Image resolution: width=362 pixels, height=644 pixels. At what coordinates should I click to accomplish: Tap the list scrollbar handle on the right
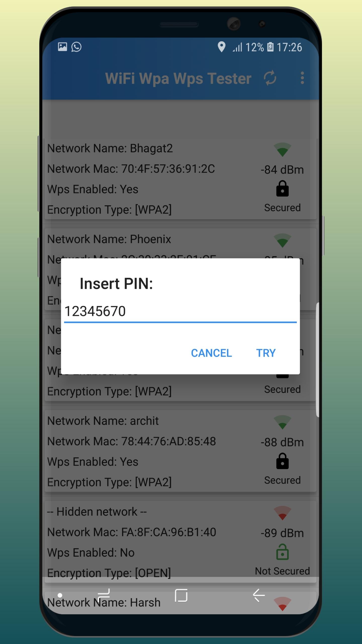click(x=318, y=360)
